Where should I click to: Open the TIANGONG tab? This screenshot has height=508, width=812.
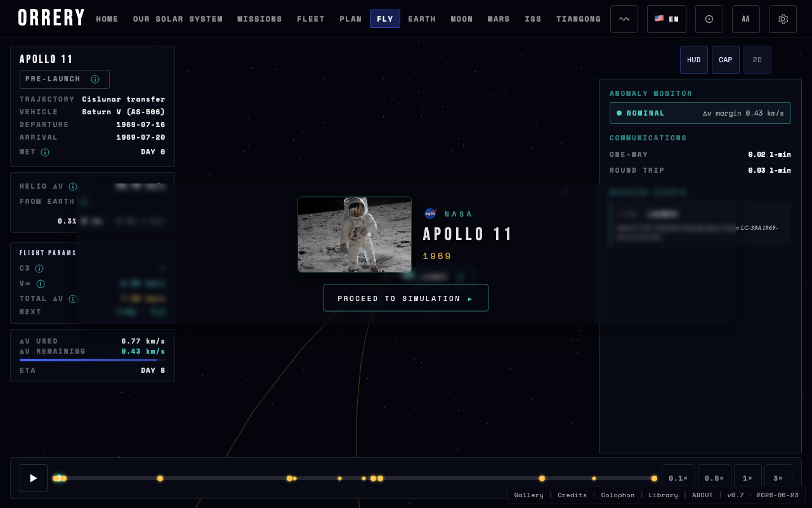tap(579, 19)
